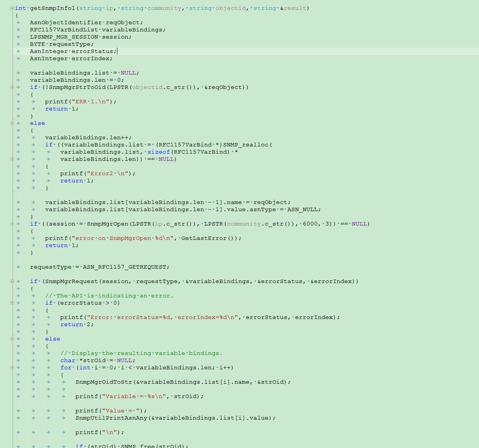Click the AsnObjectIdentifier type name
The width and height of the screenshot is (479, 448).
(66, 22)
